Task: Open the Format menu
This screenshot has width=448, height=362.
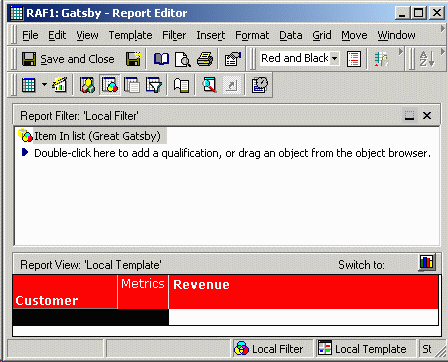Action: 252,35
